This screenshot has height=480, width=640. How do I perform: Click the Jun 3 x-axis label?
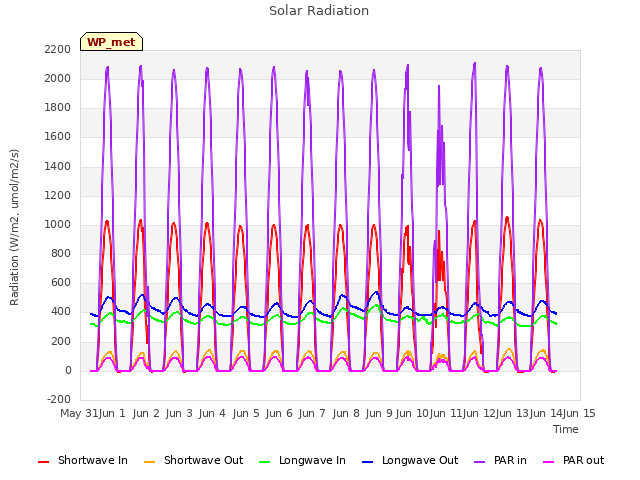[179, 413]
